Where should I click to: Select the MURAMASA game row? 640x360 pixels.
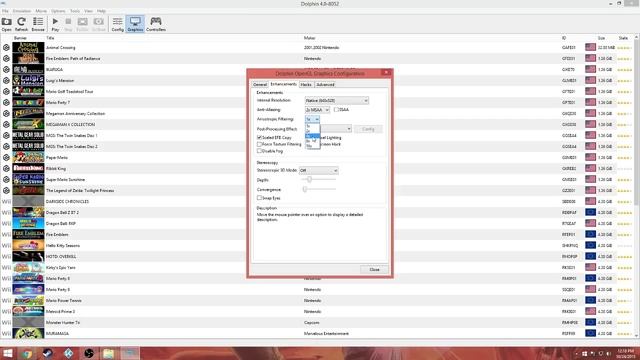318,333
